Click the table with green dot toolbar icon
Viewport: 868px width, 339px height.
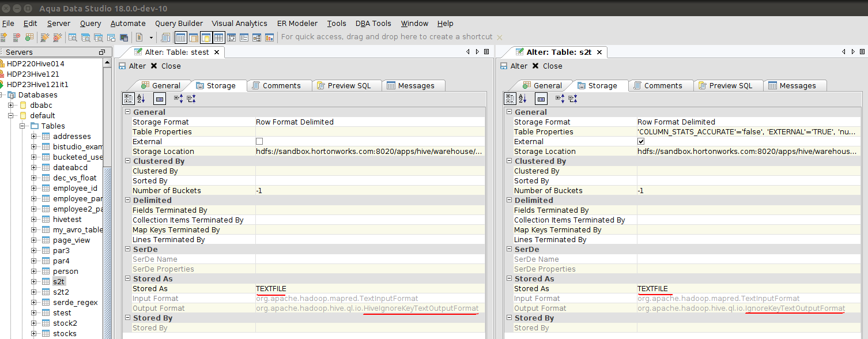(29, 37)
